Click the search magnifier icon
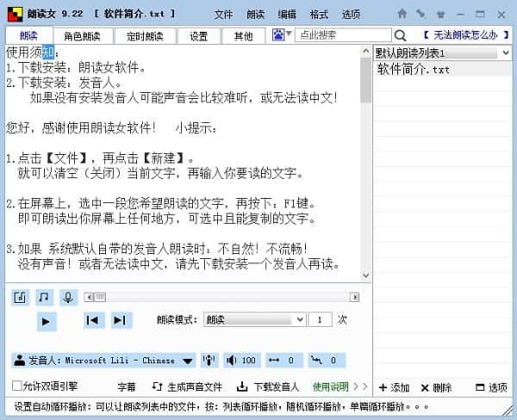517x420 pixels. pyautogui.click(x=401, y=35)
